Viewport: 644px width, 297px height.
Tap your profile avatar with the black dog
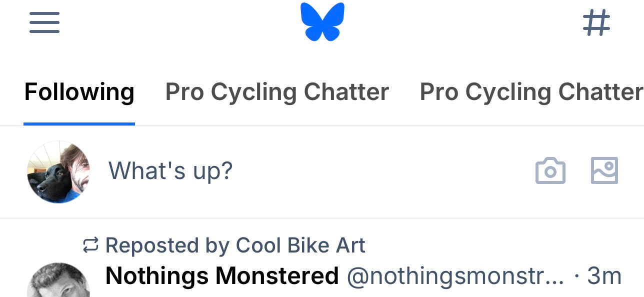point(58,172)
